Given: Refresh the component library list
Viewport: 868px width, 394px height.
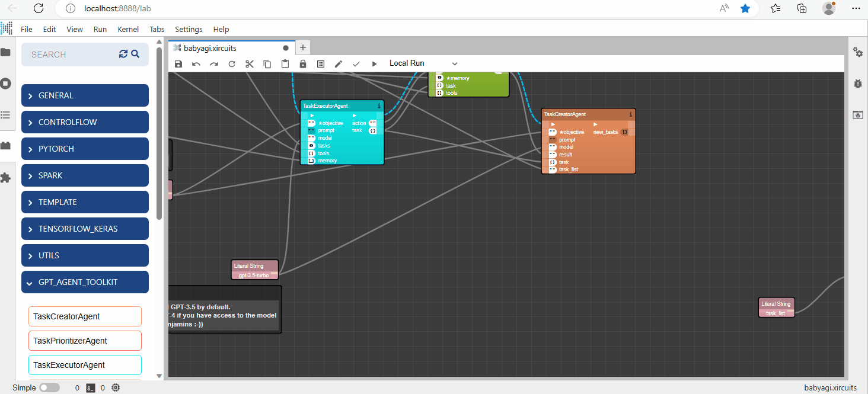Looking at the screenshot, I should point(123,54).
